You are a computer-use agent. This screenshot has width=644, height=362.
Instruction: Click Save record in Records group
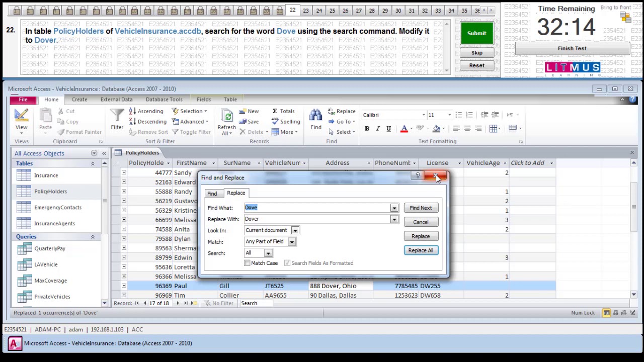[249, 121]
